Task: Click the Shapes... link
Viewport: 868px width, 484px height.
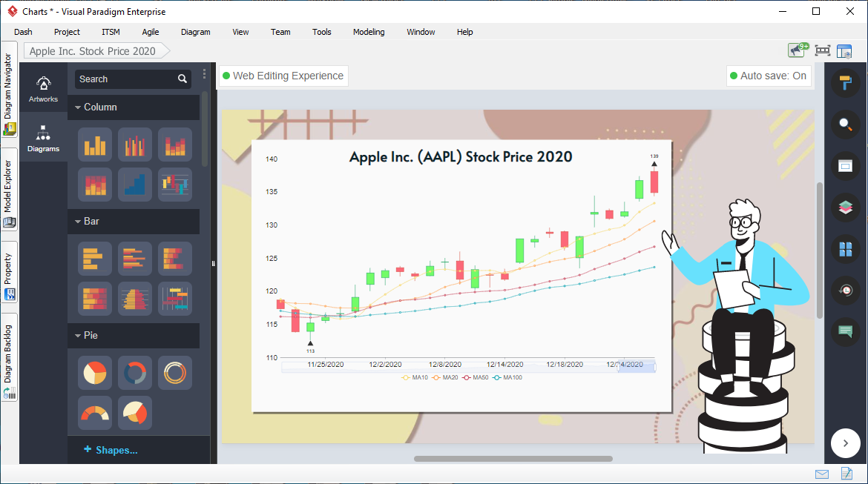Action: pos(111,450)
